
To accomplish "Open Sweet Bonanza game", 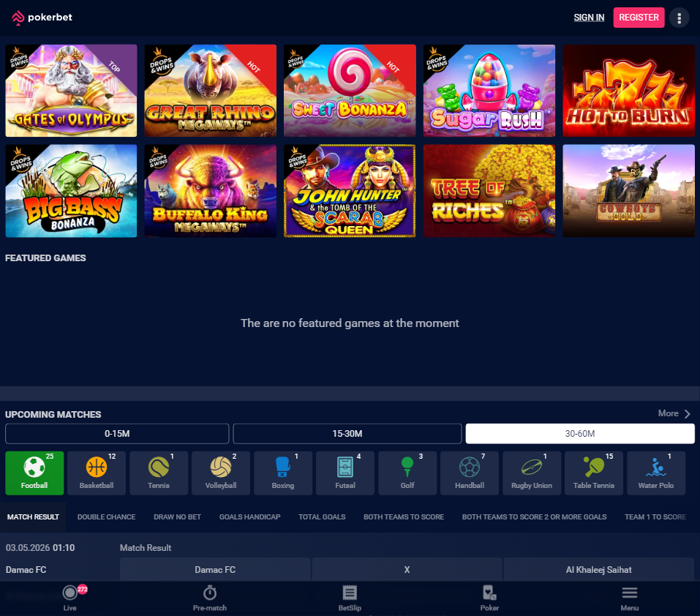I will pyautogui.click(x=350, y=91).
